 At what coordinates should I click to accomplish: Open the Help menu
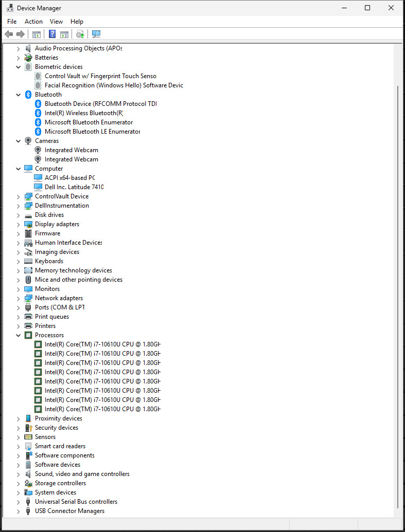tap(77, 22)
